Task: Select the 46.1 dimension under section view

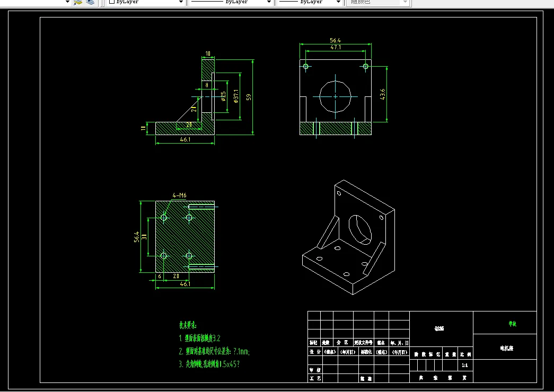Action: click(x=185, y=139)
